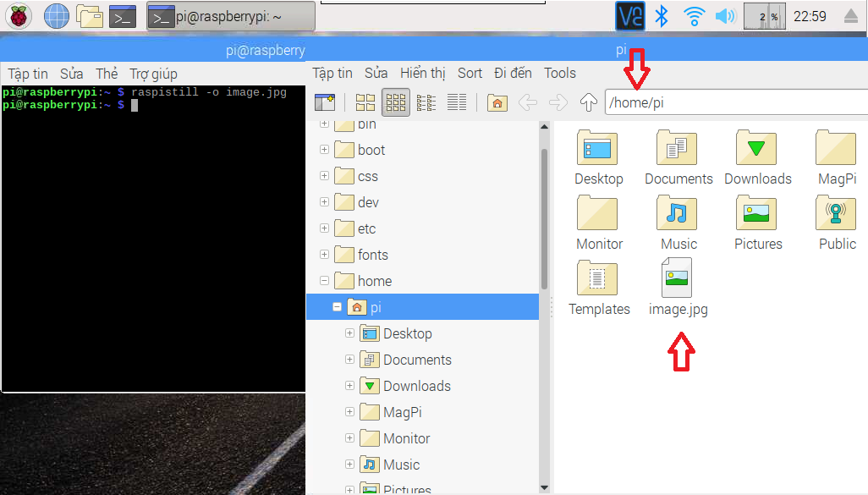Screen dimensions: 868x495
Task: Switch to compact list view
Action: (426, 102)
